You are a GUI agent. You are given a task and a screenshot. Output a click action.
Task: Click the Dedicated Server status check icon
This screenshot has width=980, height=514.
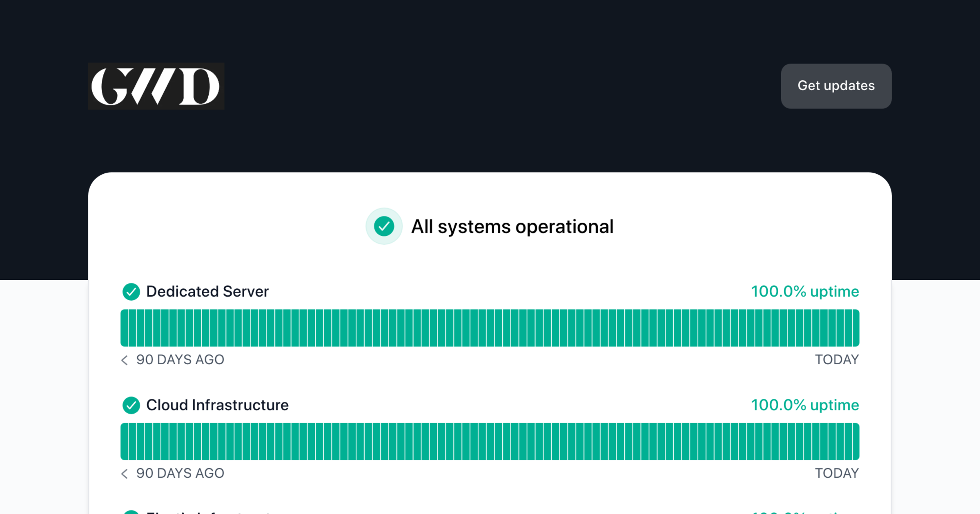coord(131,292)
